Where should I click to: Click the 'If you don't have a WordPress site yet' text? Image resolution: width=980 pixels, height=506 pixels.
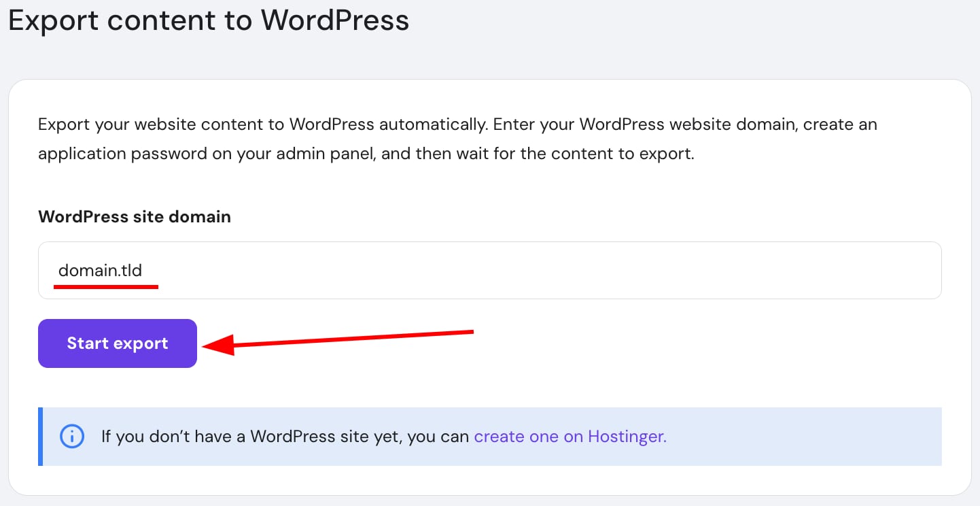pyautogui.click(x=285, y=436)
